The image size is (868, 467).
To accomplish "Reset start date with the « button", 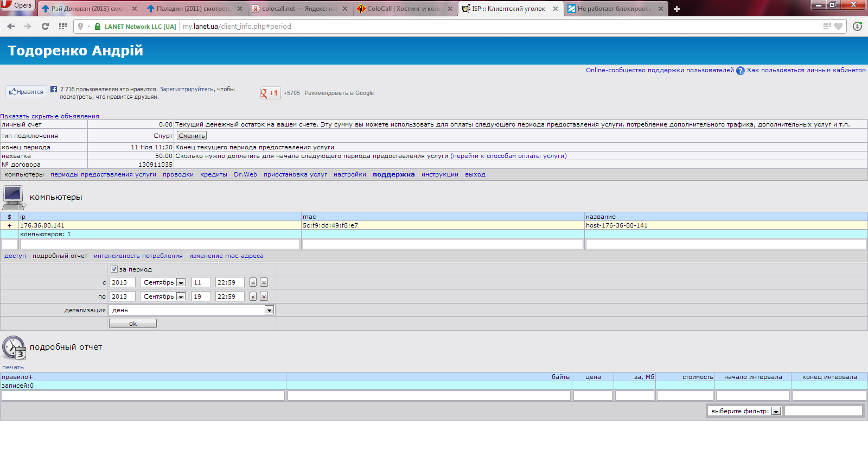I will click(253, 282).
